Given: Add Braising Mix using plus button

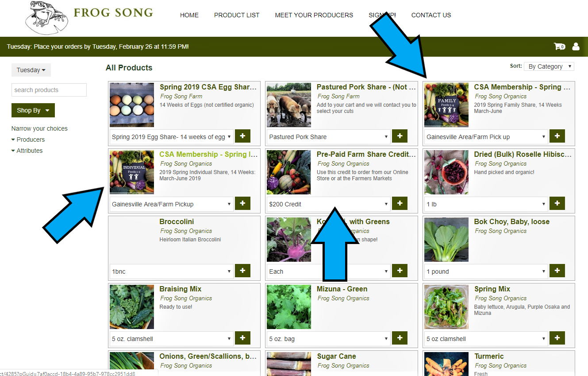Looking at the screenshot, I should [242, 338].
